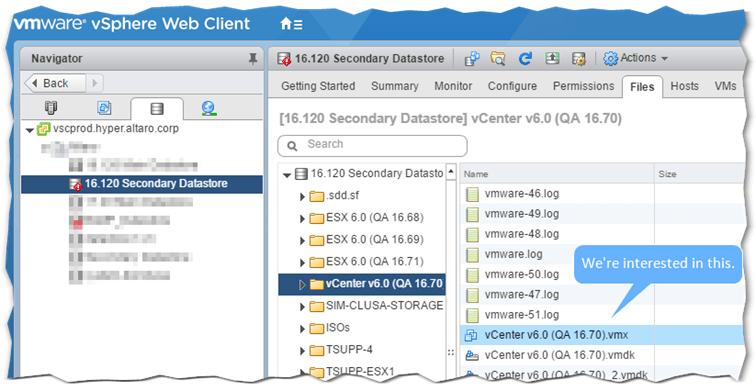Click the Navigator forward arrow
756x391 pixels.
point(94,83)
